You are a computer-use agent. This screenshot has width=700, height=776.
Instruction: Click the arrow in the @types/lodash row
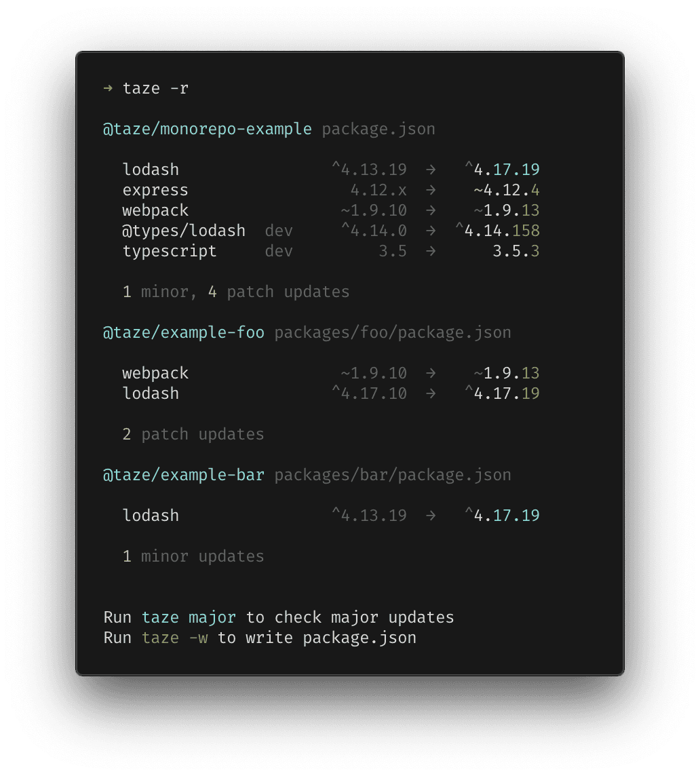pyautogui.click(x=431, y=231)
